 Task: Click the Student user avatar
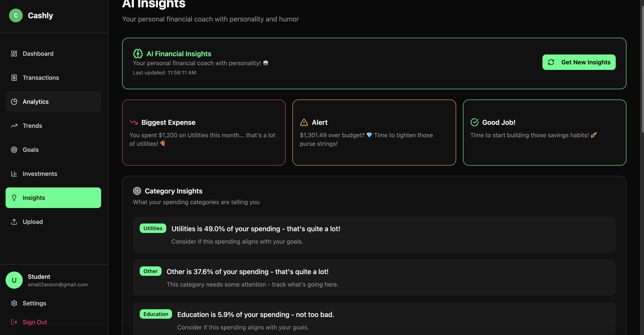[14, 280]
